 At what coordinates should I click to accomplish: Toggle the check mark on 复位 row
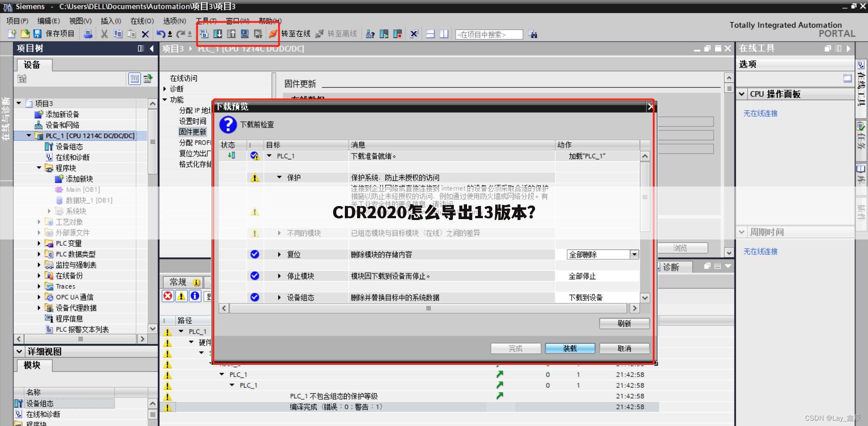(x=255, y=254)
